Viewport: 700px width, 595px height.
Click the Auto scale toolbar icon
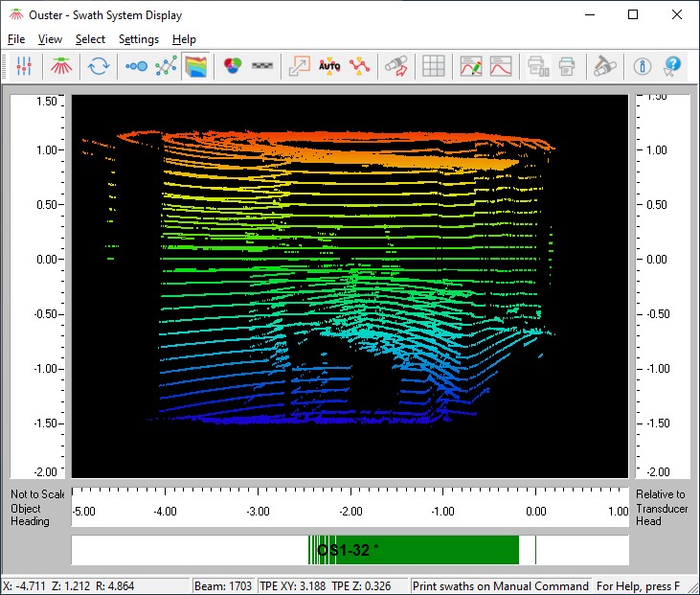329,66
